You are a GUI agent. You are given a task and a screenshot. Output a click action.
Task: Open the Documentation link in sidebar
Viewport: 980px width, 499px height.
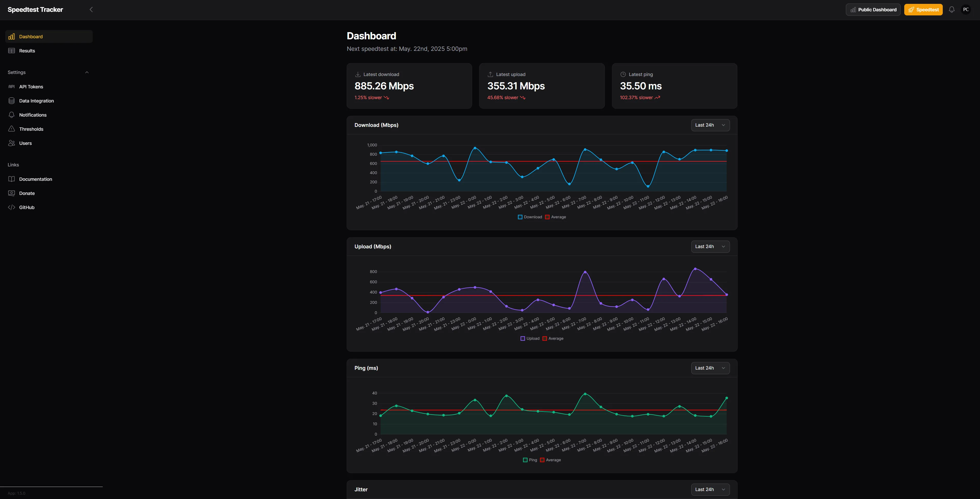(36, 179)
